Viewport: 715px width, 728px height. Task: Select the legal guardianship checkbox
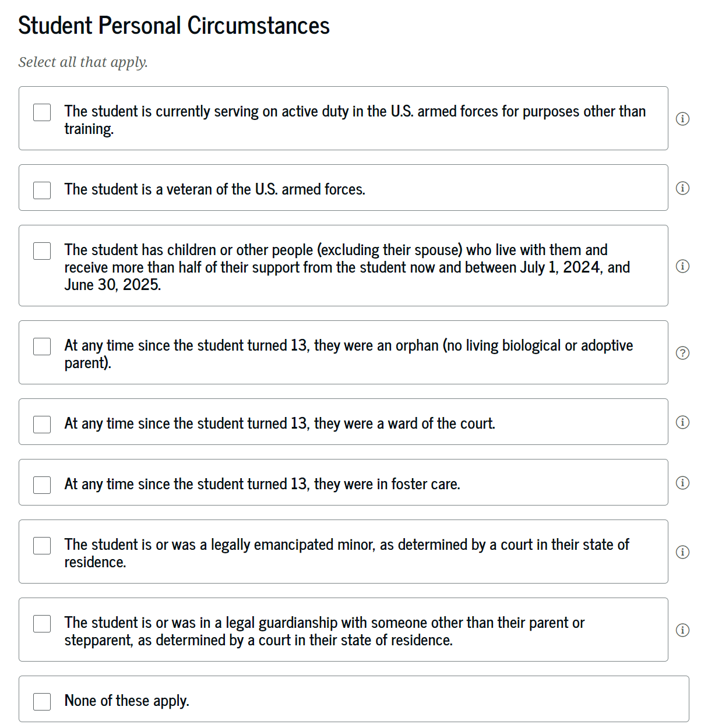42,624
